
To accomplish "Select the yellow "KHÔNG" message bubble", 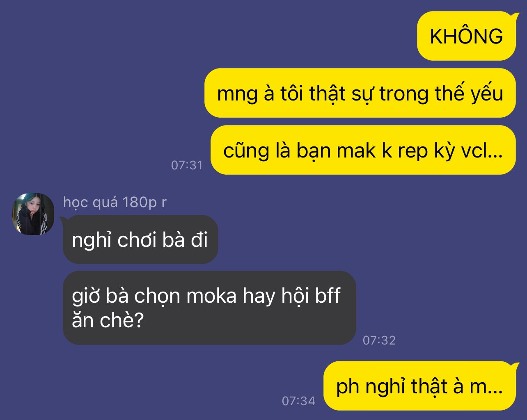I will (x=466, y=36).
